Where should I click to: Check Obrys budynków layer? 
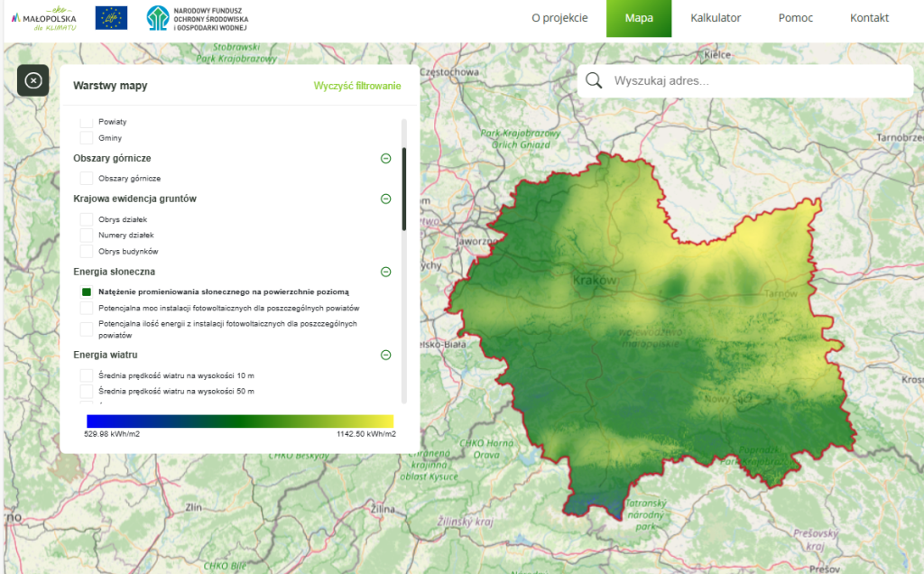pyautogui.click(x=86, y=250)
